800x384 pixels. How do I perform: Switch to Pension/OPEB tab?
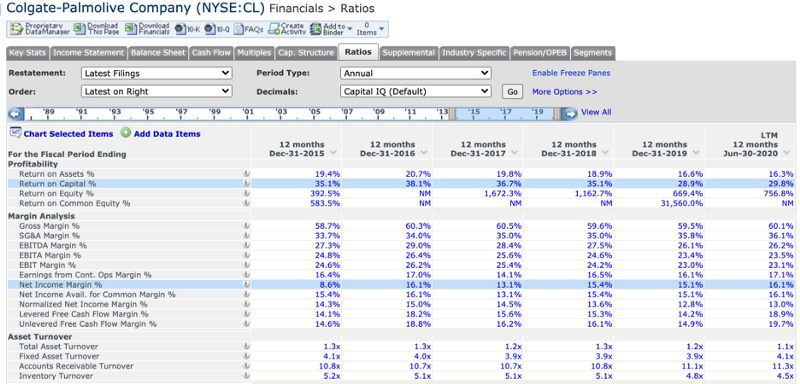(x=540, y=53)
